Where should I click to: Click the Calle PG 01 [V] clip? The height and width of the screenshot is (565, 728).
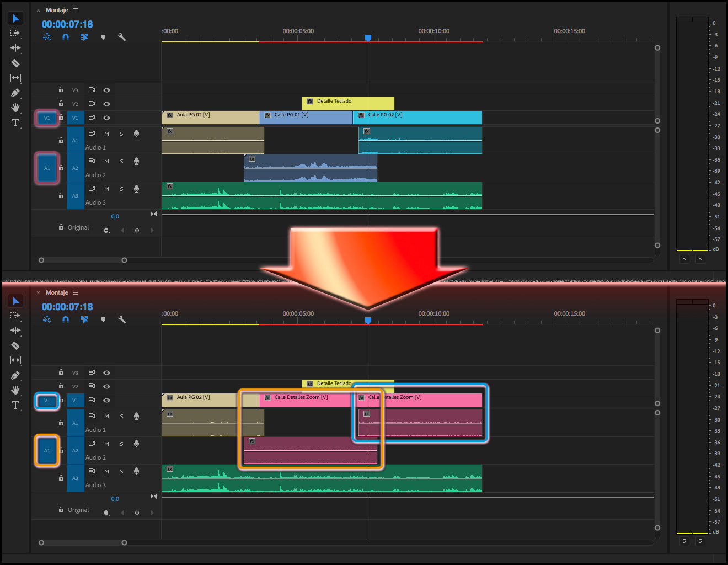click(306, 117)
